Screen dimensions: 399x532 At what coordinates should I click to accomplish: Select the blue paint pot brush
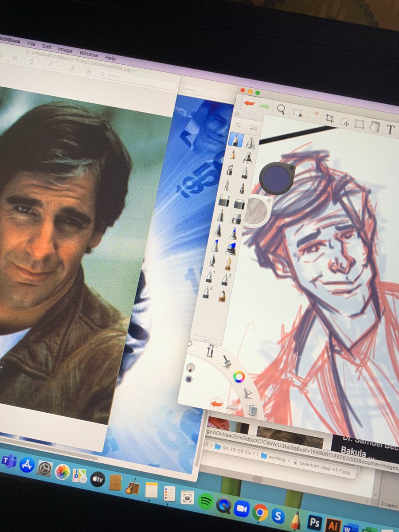(230, 249)
